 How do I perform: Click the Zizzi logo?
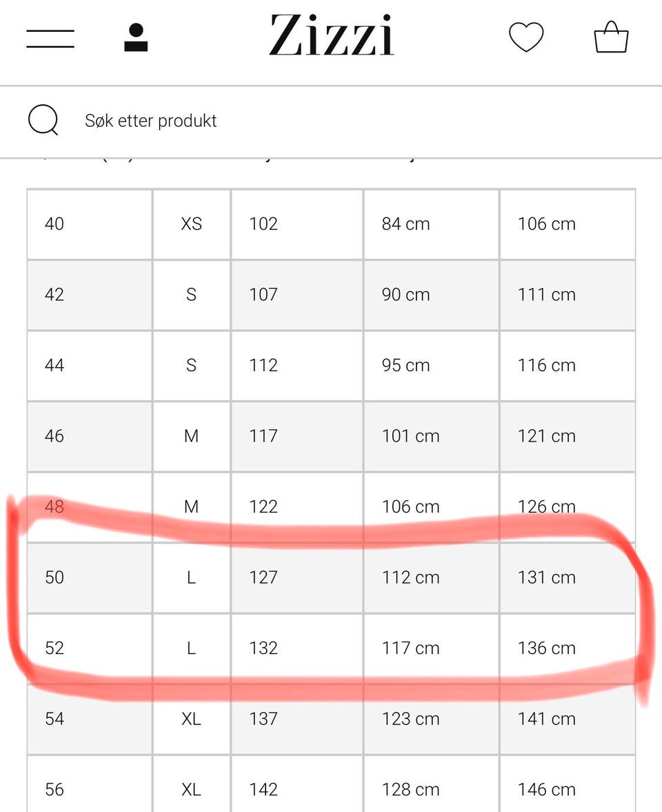point(331,36)
